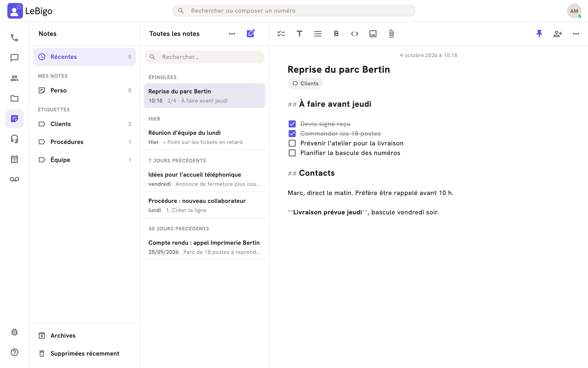
Task: Click the Clients tag chip on the note
Action: click(305, 83)
